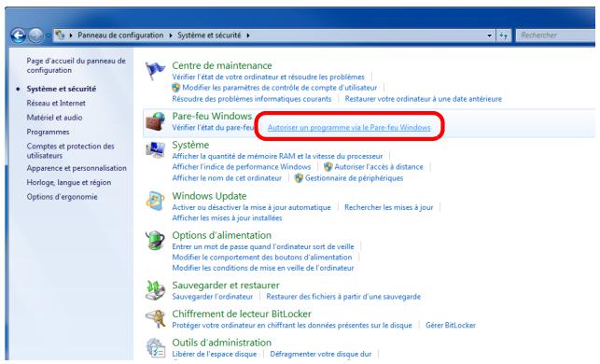Expand arrow after Système et sécurité breadcrumb
Image resolution: width=600 pixels, height=364 pixels.
coord(248,35)
